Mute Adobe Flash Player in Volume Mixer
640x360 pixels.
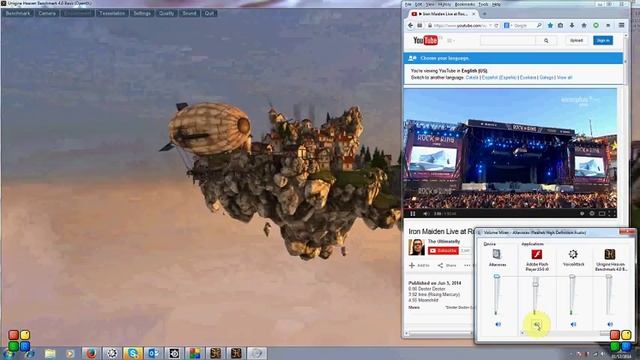click(x=536, y=324)
